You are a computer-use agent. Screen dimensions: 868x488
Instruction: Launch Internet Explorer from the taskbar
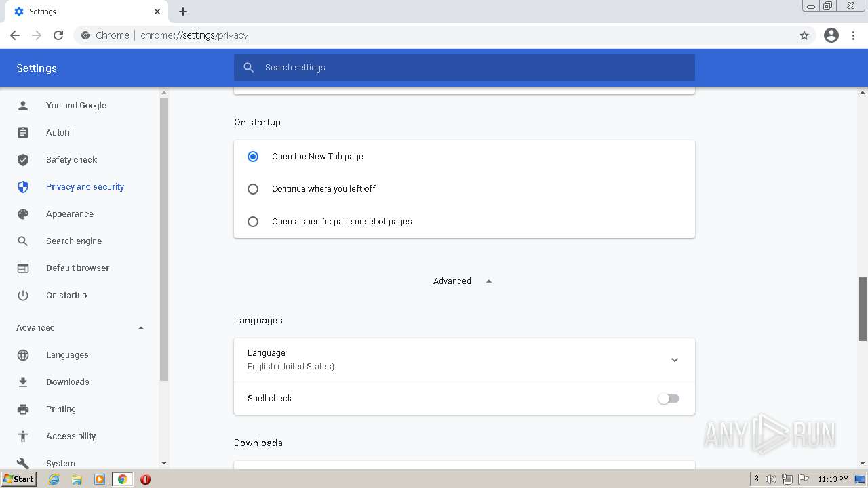pos(54,479)
